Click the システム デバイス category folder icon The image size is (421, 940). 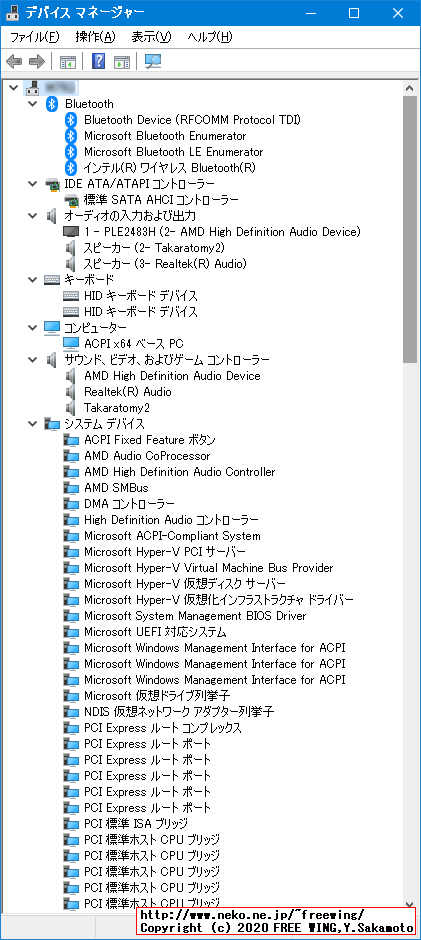(52, 424)
